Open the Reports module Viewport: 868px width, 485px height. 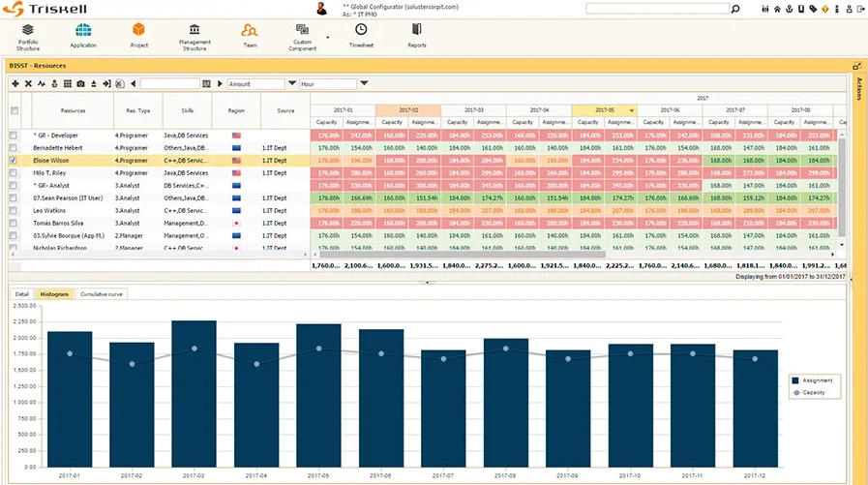click(417, 36)
